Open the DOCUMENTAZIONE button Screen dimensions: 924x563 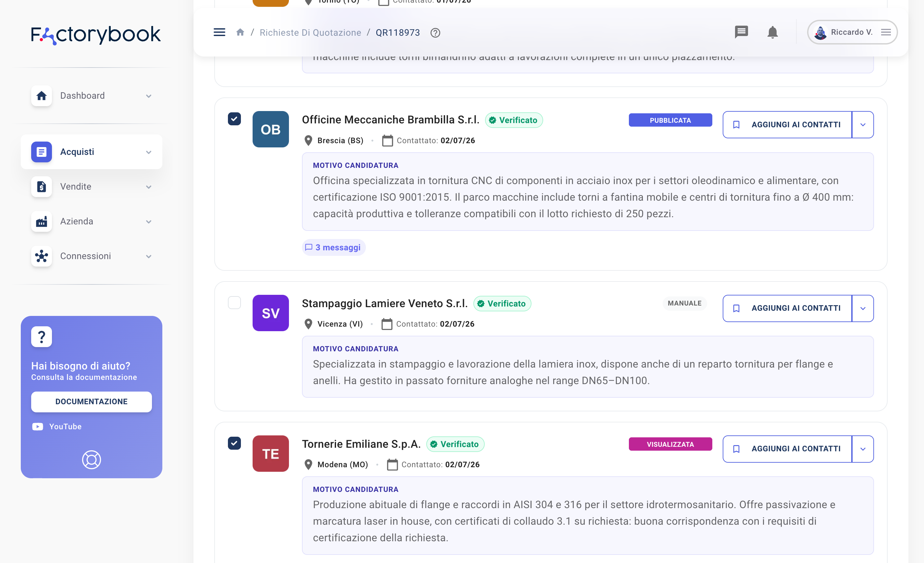tap(92, 402)
